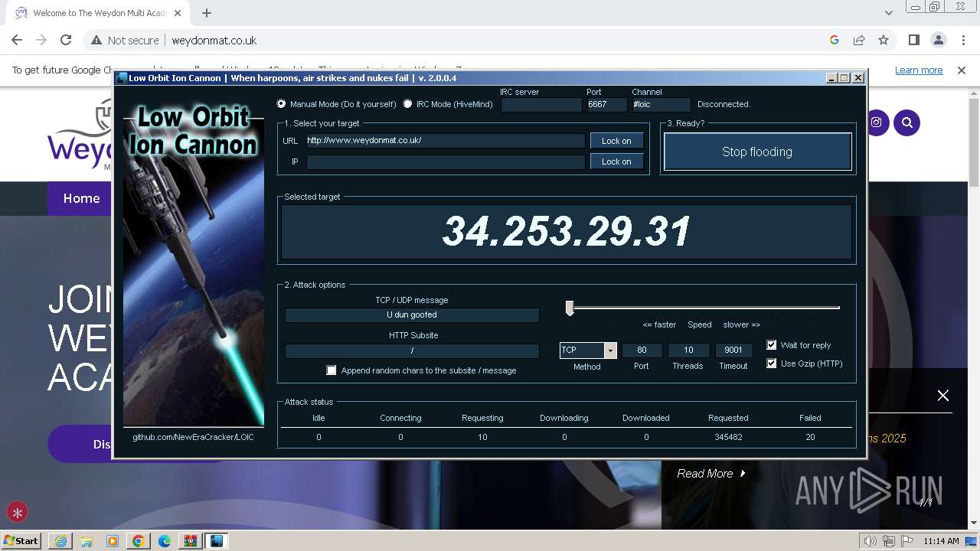Click the Windows Start button
The width and height of the screenshot is (980, 551).
21,541
